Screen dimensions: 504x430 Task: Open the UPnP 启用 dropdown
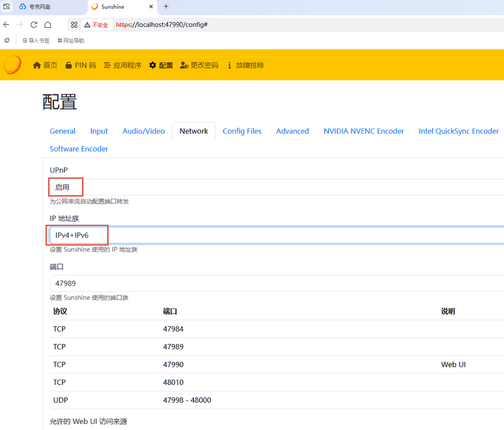pyautogui.click(x=276, y=187)
